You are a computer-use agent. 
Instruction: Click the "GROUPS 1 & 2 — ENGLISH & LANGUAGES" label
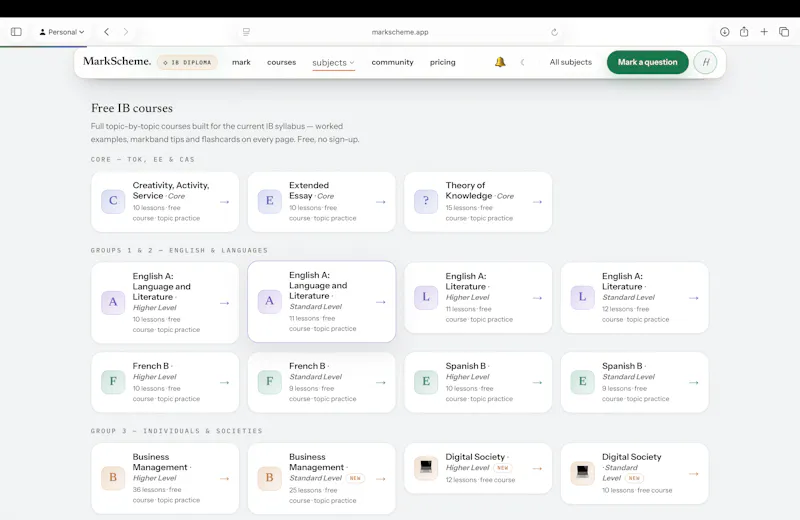pos(179,250)
